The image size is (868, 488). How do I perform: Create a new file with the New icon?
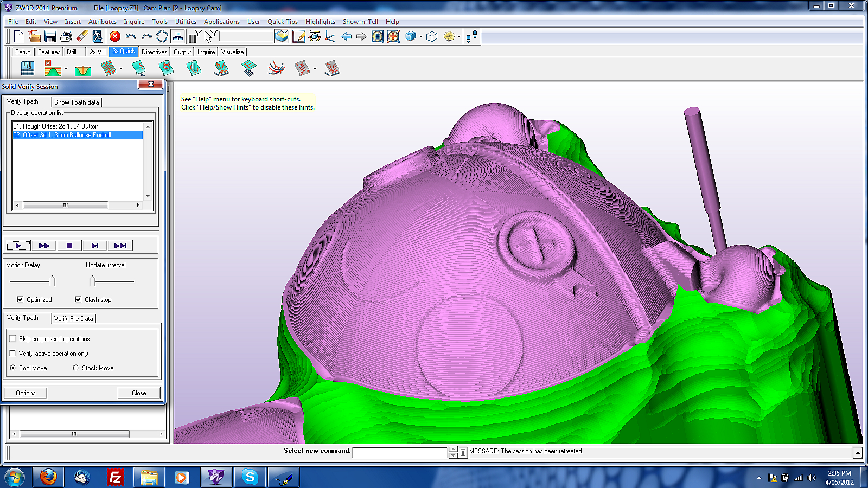[18, 36]
